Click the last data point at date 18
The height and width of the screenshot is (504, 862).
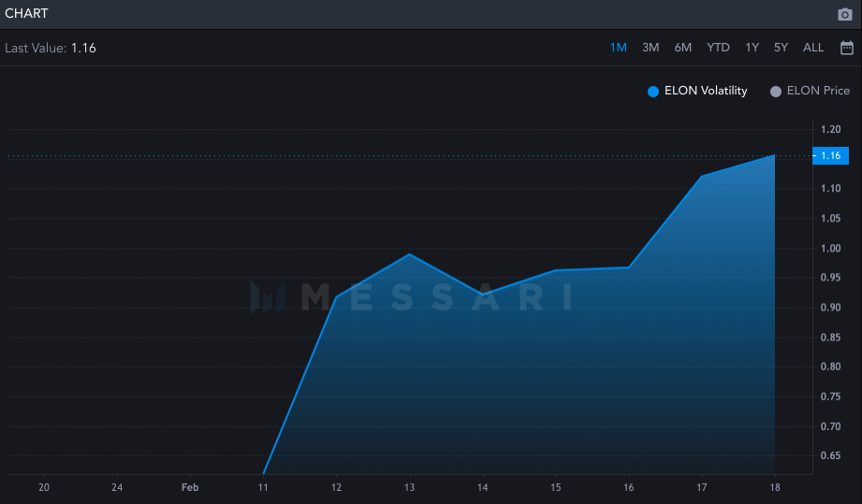pyautogui.click(x=775, y=155)
